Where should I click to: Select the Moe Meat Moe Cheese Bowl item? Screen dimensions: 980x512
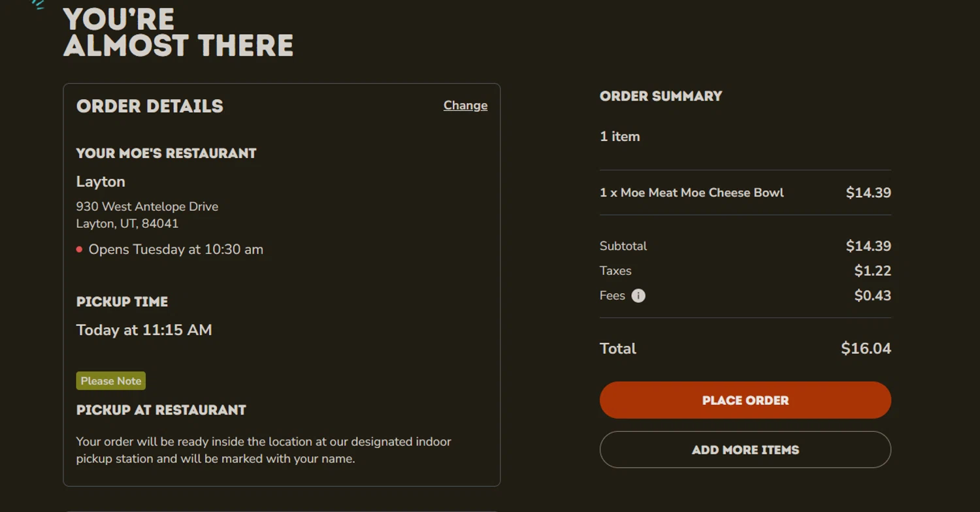(691, 193)
